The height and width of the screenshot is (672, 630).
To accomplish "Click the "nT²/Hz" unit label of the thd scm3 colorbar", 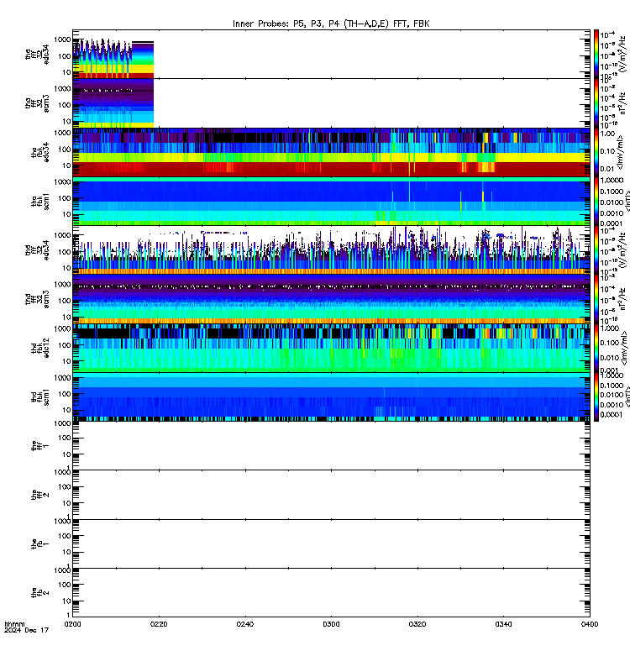I will [623, 299].
